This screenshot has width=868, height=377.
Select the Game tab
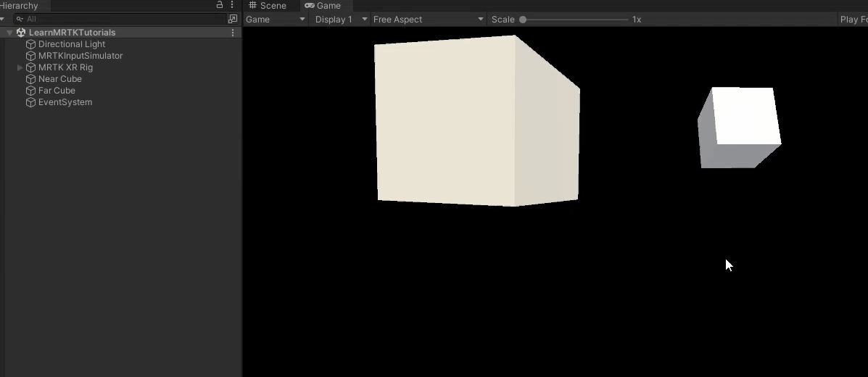click(x=323, y=6)
